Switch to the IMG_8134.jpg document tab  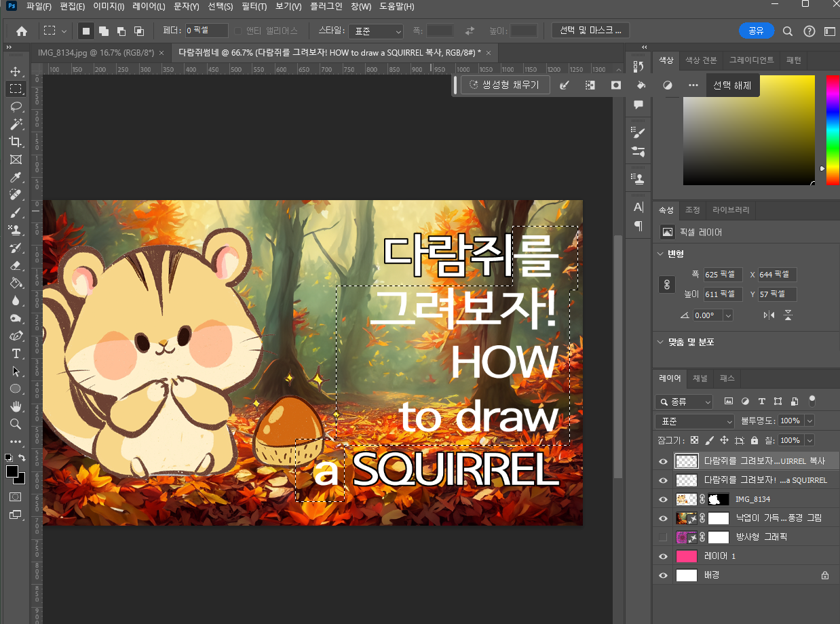(96, 52)
